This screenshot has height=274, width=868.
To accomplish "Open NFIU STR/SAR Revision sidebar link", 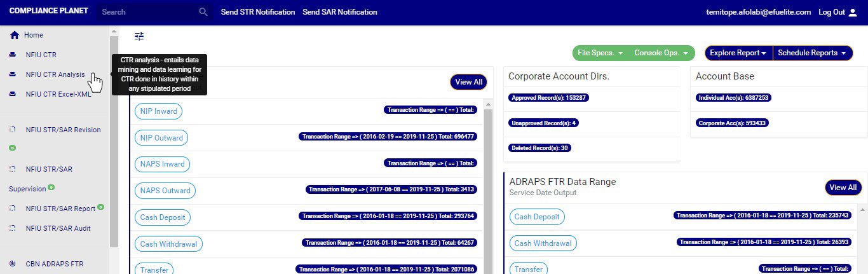I will tap(63, 130).
